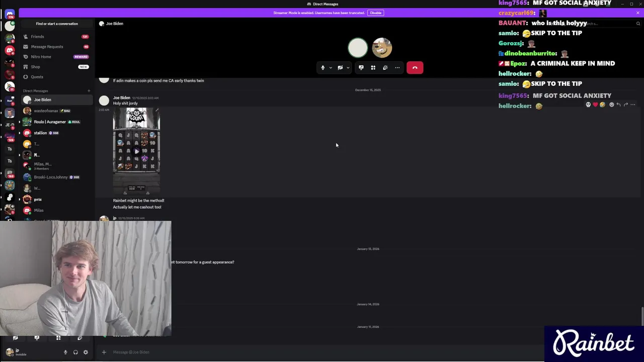644x362 pixels.
Task: Open the Shop page
Action: click(56, 67)
